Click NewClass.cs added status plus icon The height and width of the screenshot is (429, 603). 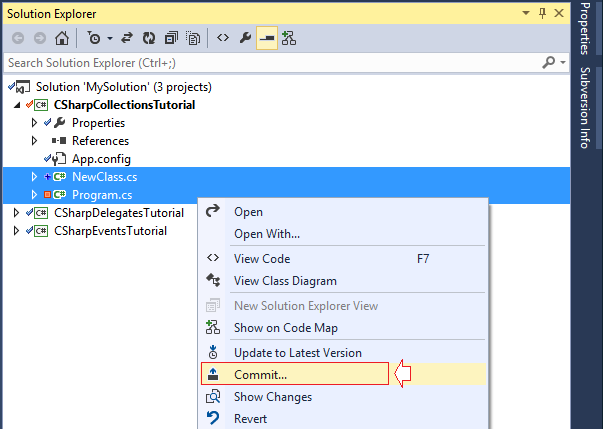(x=47, y=177)
